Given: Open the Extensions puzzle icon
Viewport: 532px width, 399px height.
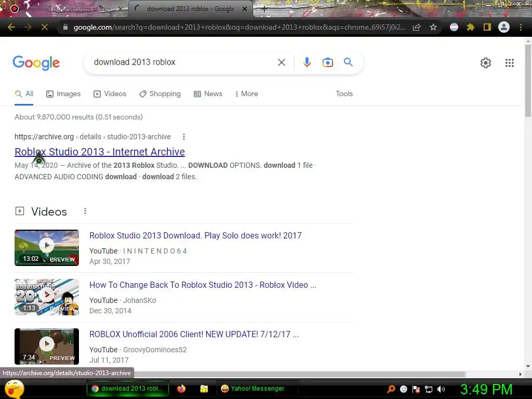Looking at the screenshot, I should click(x=470, y=27).
